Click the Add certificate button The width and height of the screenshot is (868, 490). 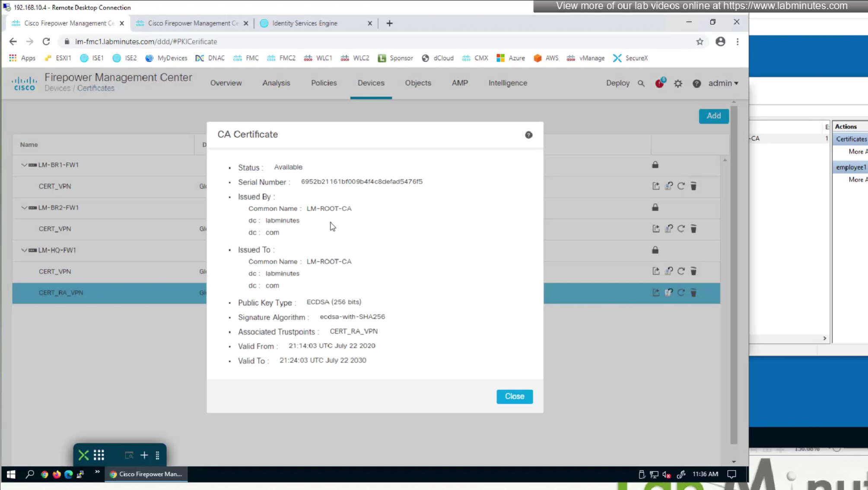pos(713,116)
